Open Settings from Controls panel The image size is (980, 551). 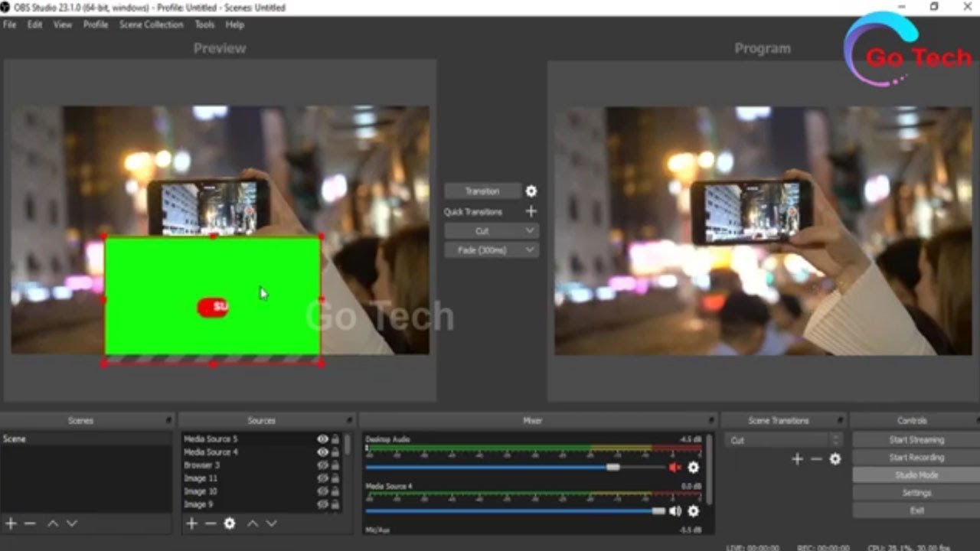(916, 493)
